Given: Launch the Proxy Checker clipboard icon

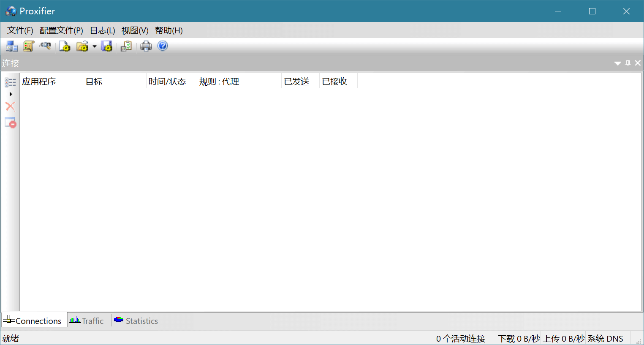Looking at the screenshot, I should pyautogui.click(x=126, y=46).
